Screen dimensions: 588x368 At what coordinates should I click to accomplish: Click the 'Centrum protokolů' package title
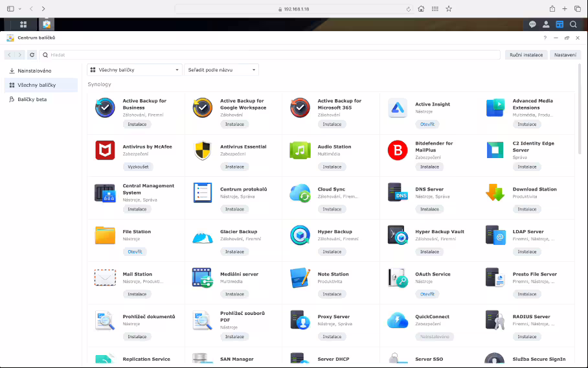point(243,189)
